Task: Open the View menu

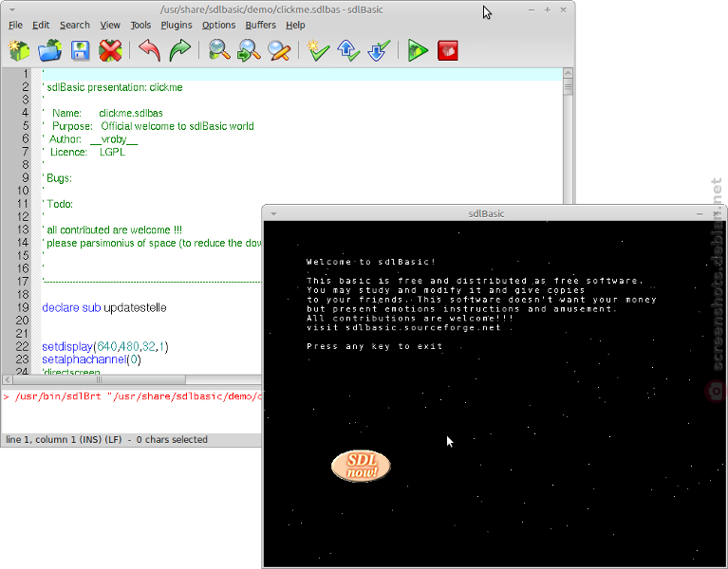Action: point(110,25)
